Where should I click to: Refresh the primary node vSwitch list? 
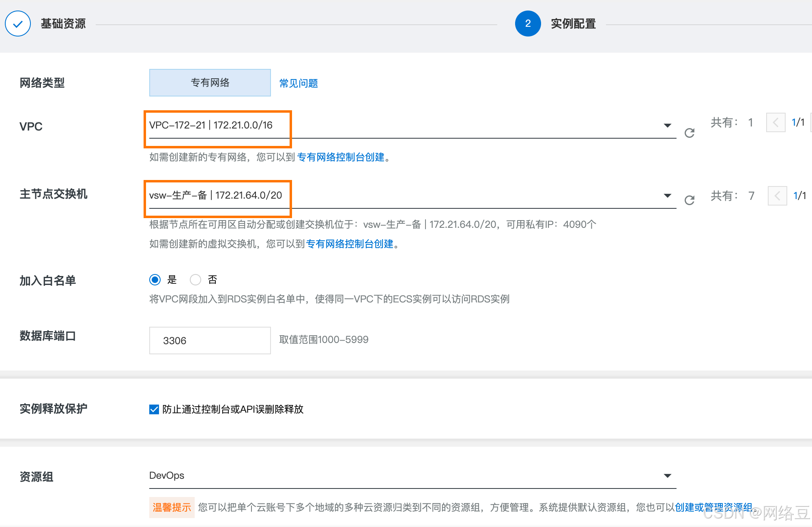tap(689, 200)
